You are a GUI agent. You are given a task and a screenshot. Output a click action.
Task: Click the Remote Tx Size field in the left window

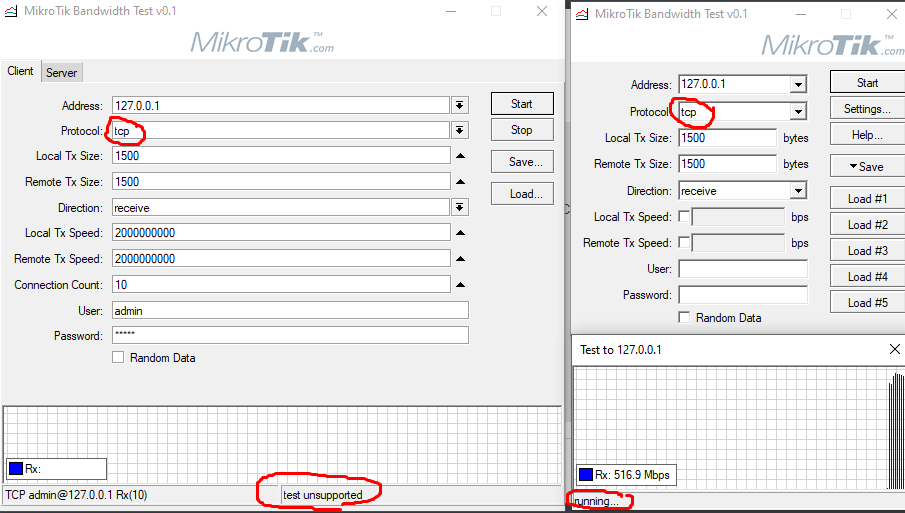point(281,181)
